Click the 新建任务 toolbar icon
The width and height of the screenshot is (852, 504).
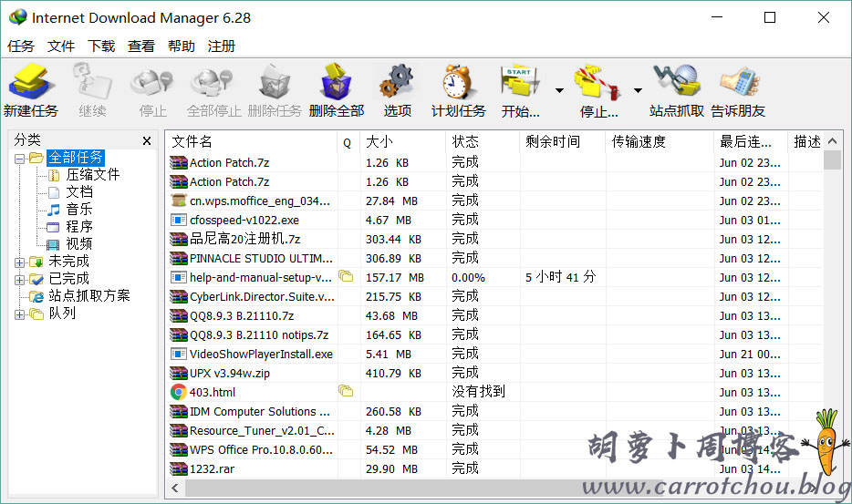[31, 83]
